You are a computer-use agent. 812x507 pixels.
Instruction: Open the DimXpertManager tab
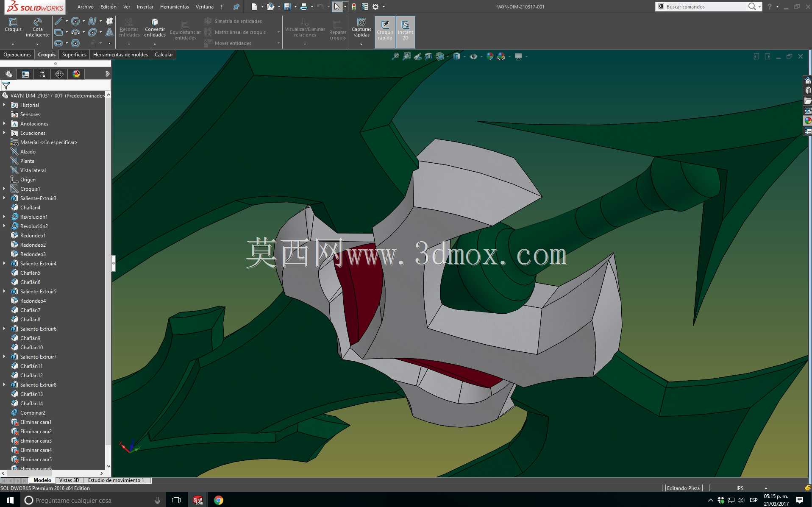[59, 74]
